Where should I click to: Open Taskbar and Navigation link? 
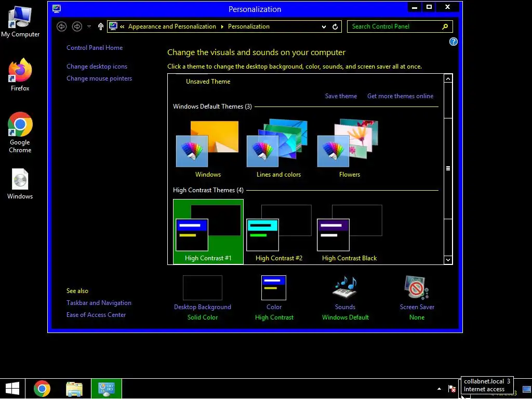tap(99, 303)
